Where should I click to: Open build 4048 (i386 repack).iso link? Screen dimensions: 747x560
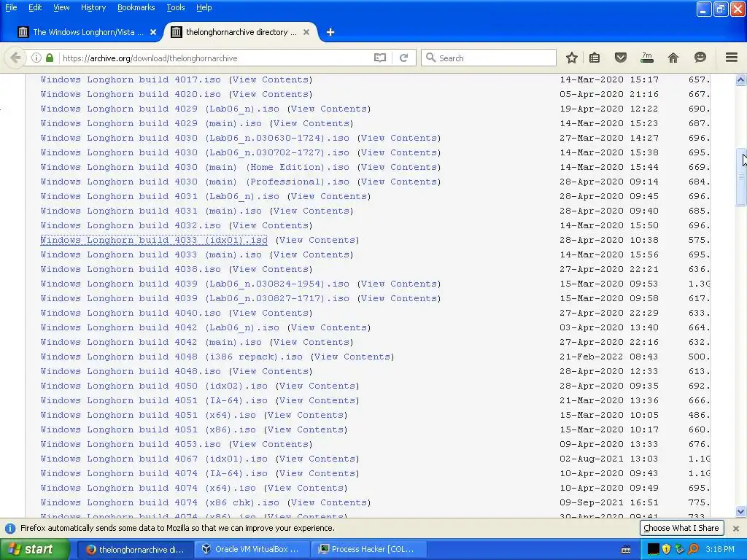pyautogui.click(x=171, y=357)
